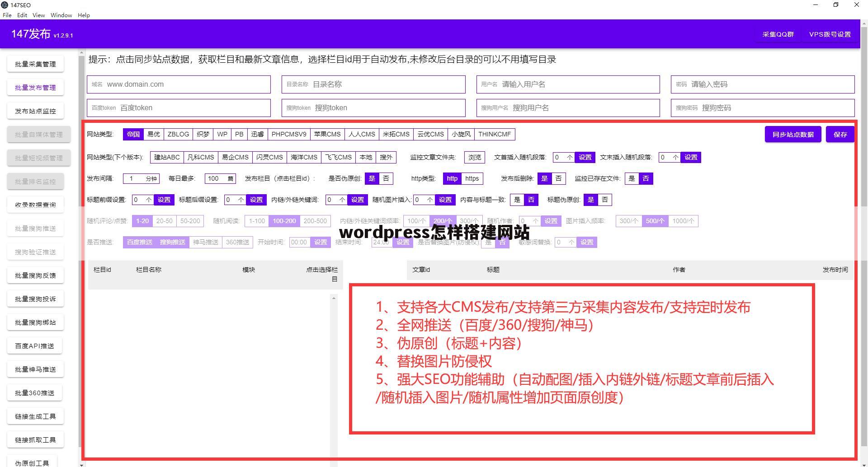This screenshot has height=467, width=868.
Task: Open the File menu
Action: click(7, 15)
